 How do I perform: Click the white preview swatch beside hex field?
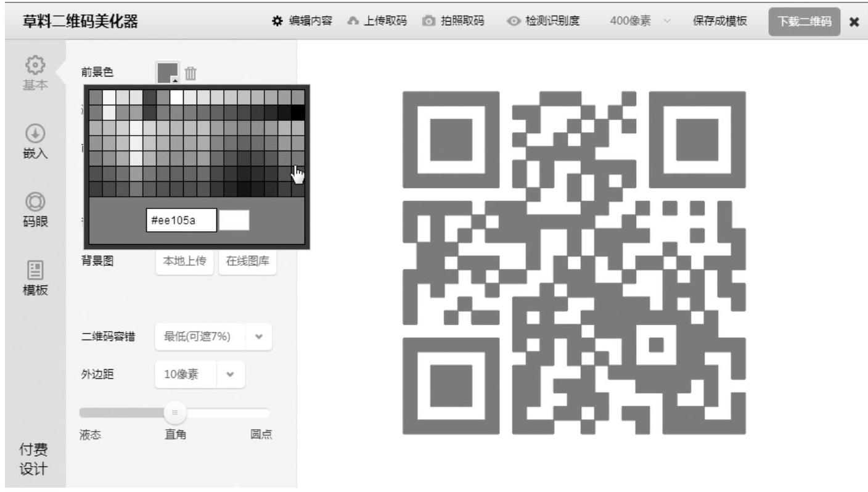(x=235, y=220)
